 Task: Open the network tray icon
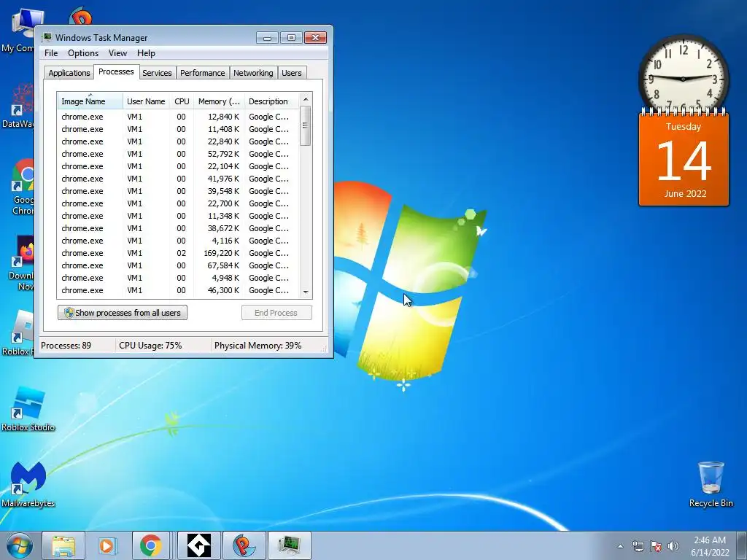pos(638,546)
